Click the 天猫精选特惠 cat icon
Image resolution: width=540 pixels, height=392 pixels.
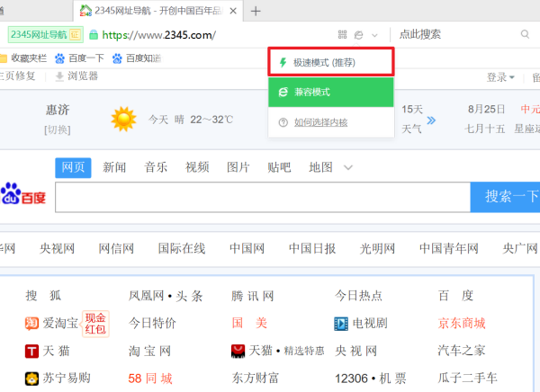tap(238, 352)
